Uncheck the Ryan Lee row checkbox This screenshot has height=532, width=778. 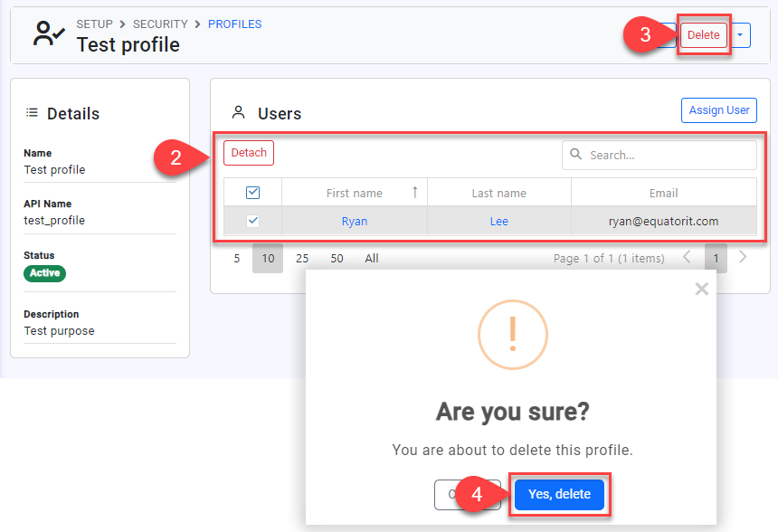(253, 221)
